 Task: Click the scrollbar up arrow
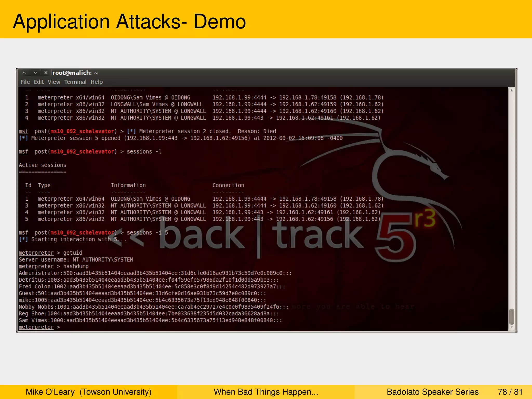pyautogui.click(x=511, y=90)
